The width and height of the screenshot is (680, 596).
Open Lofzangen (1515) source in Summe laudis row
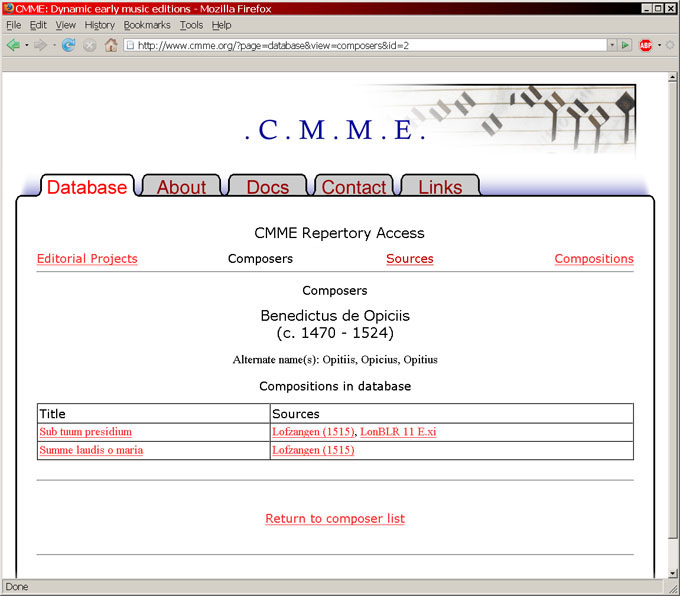(x=313, y=450)
